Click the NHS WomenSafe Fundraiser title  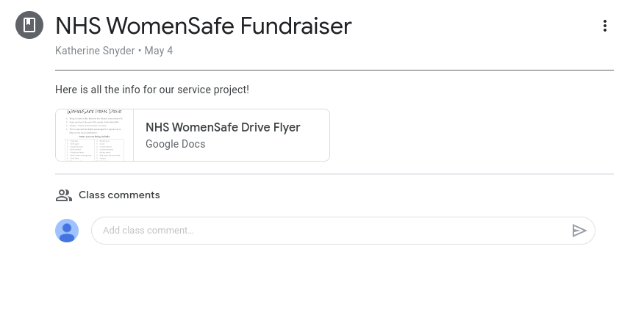pyautogui.click(x=204, y=26)
